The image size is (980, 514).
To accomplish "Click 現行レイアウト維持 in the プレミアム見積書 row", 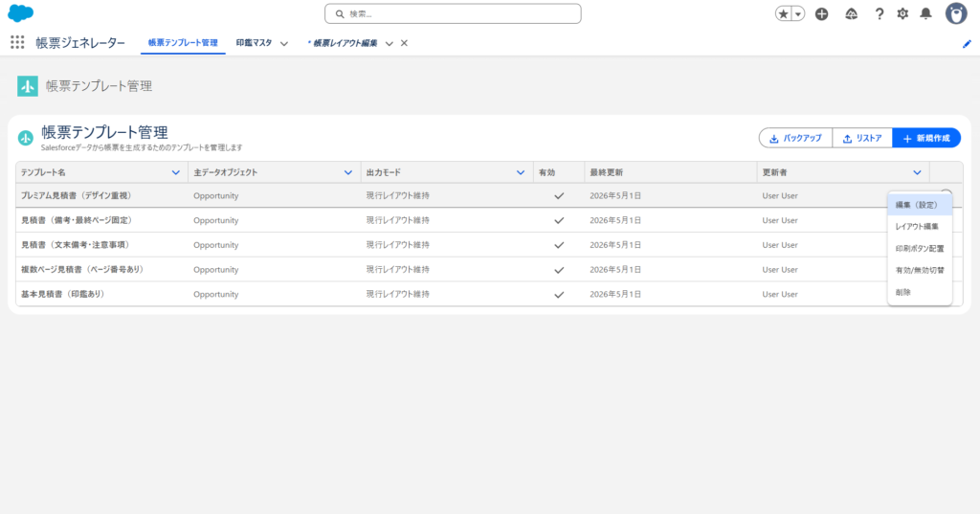I will pyautogui.click(x=397, y=195).
